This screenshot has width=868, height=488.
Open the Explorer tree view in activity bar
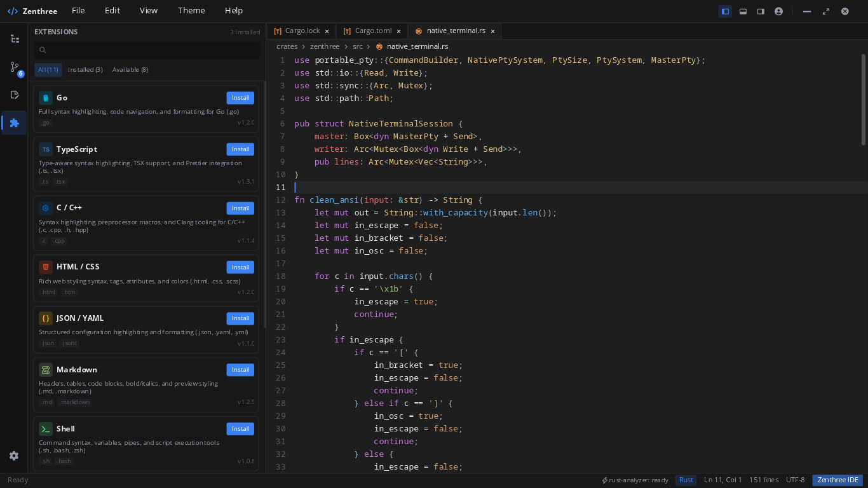[14, 39]
